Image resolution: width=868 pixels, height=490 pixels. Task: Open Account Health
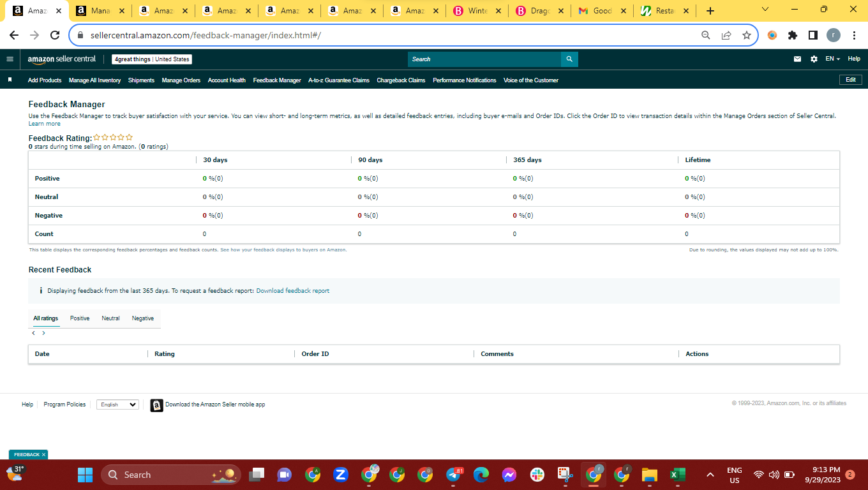point(227,80)
